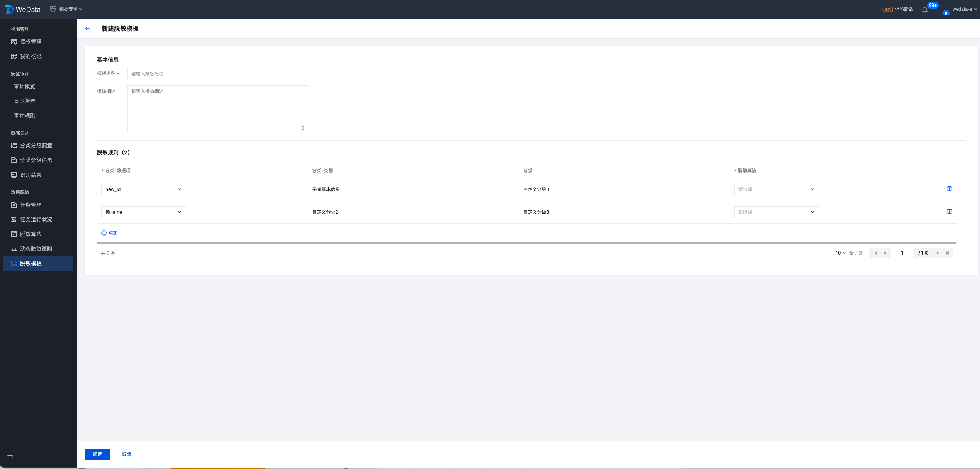The height and width of the screenshot is (469, 980).
Task: Click the 模板名称 input field
Action: pos(217,74)
